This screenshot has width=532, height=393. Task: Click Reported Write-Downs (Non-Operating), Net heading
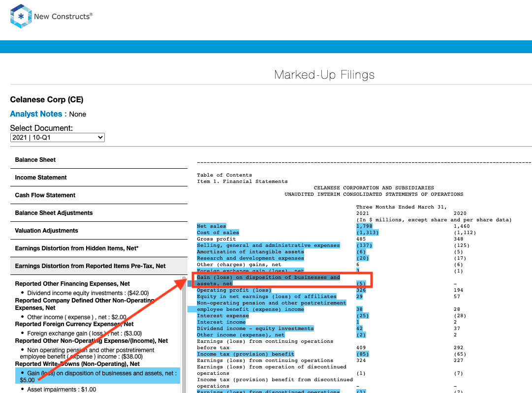pyautogui.click(x=77, y=364)
